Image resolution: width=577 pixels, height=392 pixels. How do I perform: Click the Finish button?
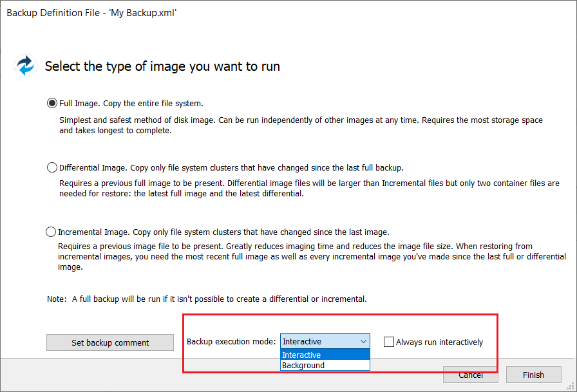pos(534,375)
